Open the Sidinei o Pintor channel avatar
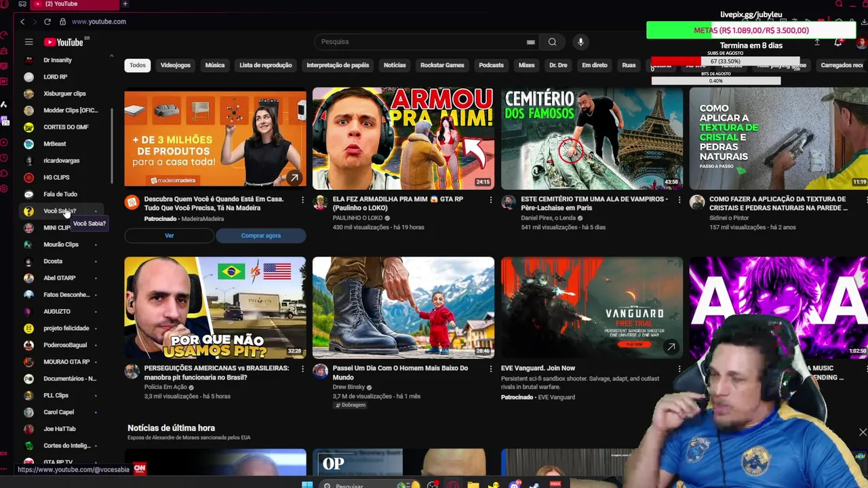 pyautogui.click(x=697, y=202)
